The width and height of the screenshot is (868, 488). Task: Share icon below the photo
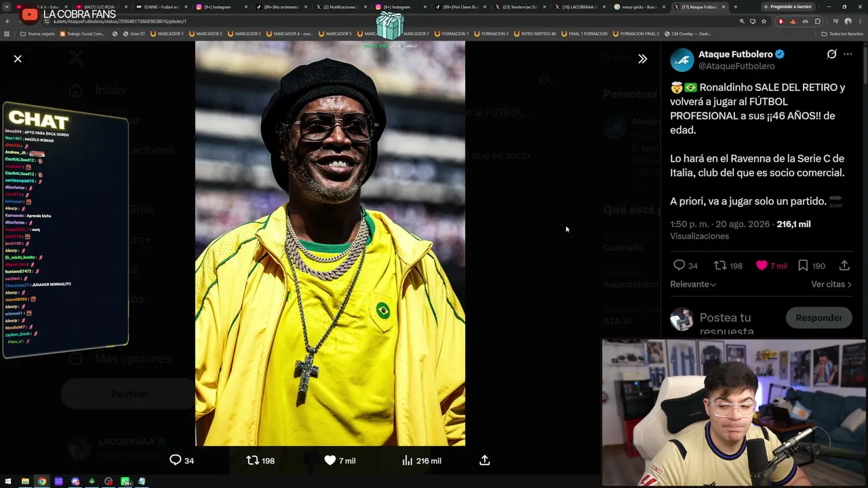[x=484, y=460]
